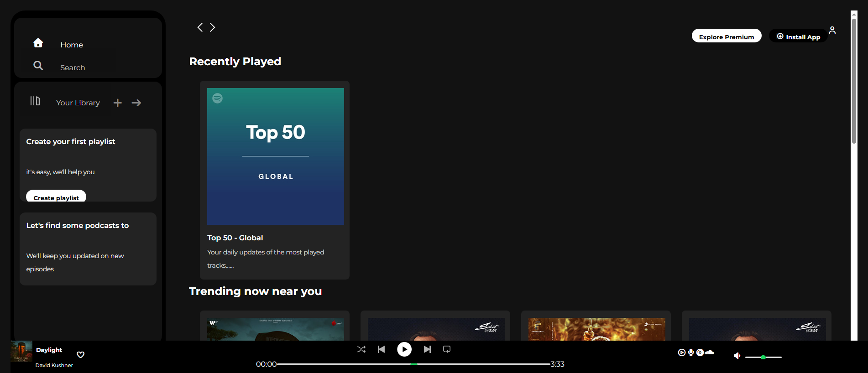
Task: Click the Daylight song title
Action: click(49, 350)
